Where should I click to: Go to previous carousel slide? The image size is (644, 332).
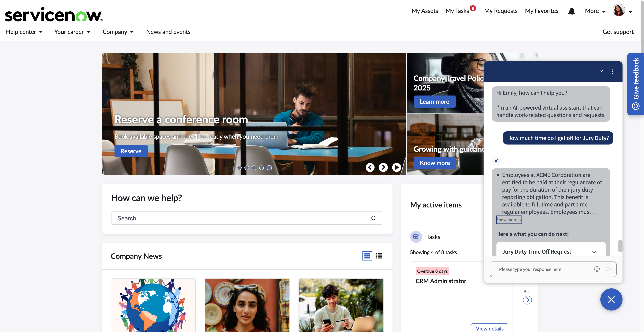[x=370, y=167]
